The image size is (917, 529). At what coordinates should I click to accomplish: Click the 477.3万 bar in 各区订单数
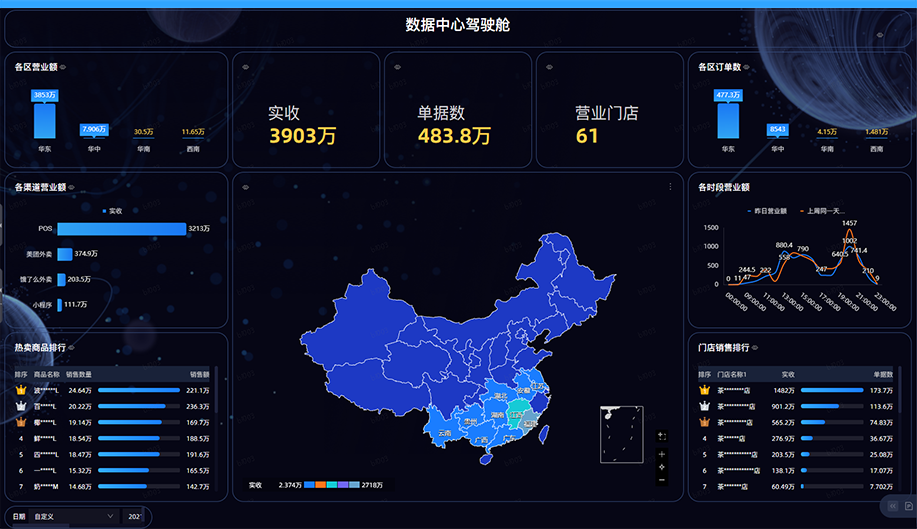point(728,121)
